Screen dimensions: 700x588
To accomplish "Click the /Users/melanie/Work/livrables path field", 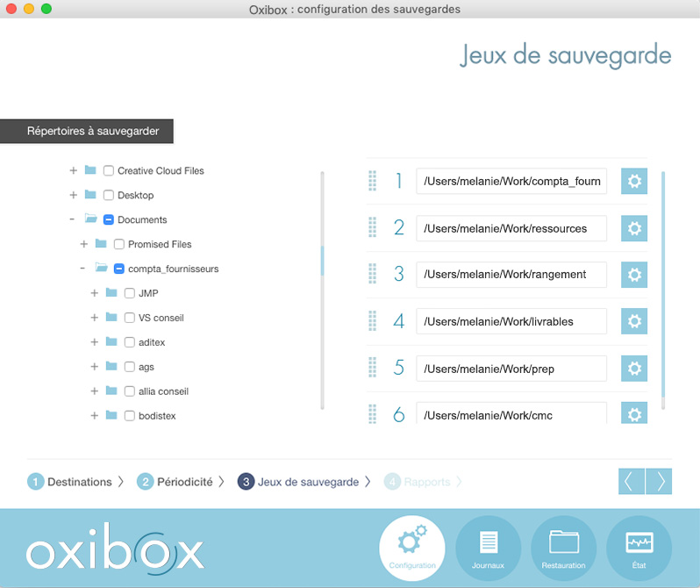I will 511,321.
